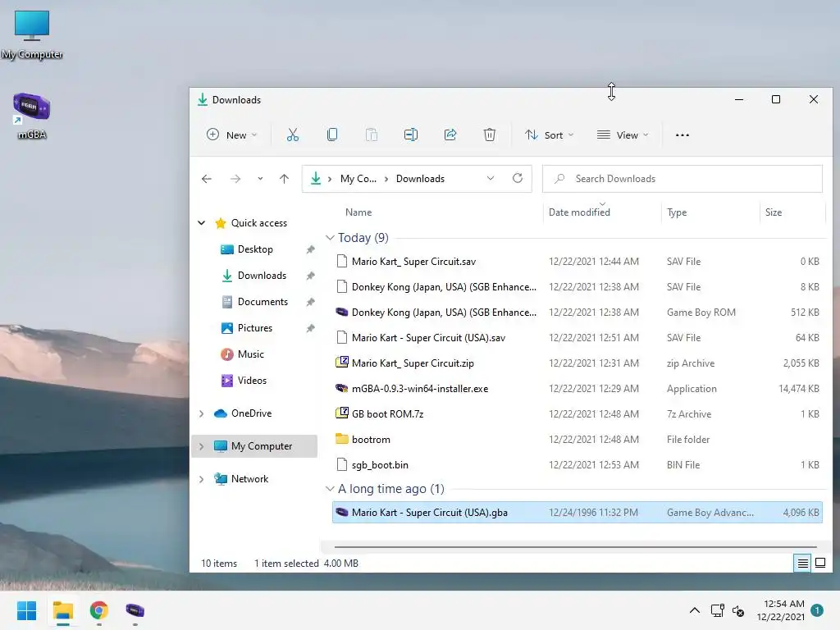
Task: Open Chrome from taskbar
Action: (99, 610)
